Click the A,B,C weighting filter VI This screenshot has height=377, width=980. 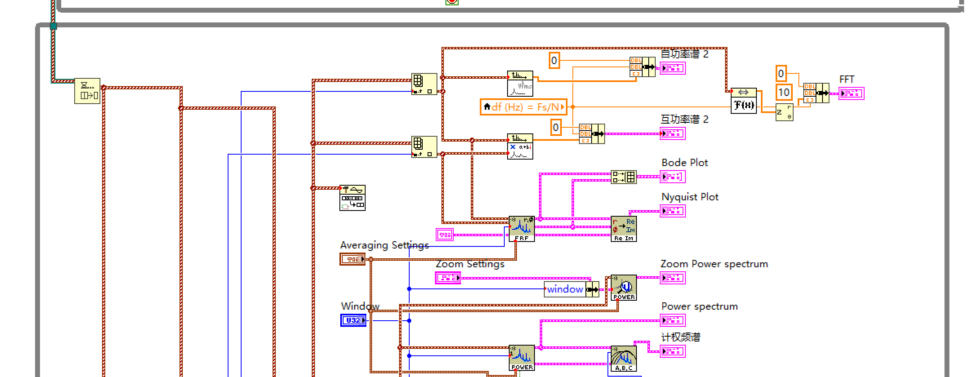click(624, 359)
